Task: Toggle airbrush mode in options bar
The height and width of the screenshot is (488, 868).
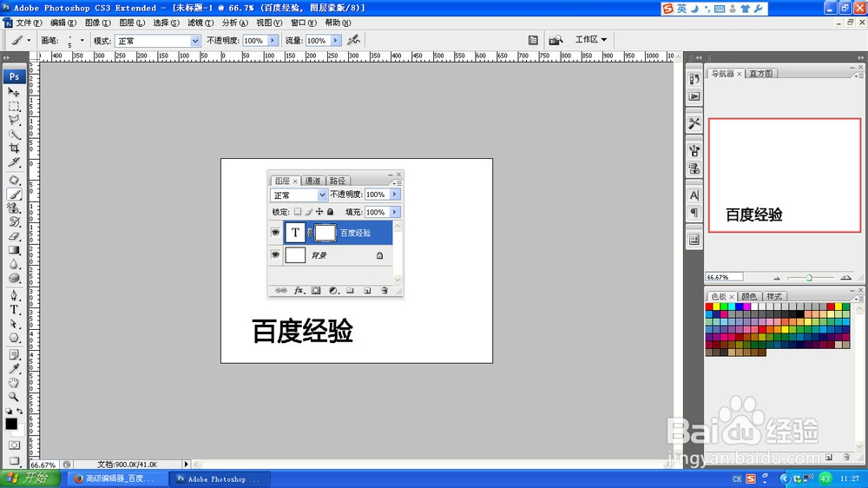Action: pos(354,40)
